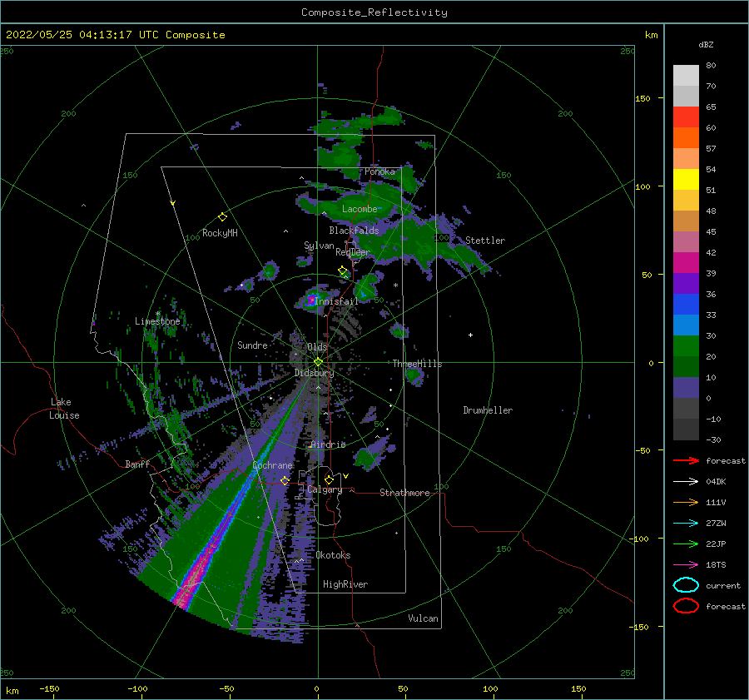Click the Didsbury town label
This screenshot has height=700, width=749.
(x=314, y=373)
